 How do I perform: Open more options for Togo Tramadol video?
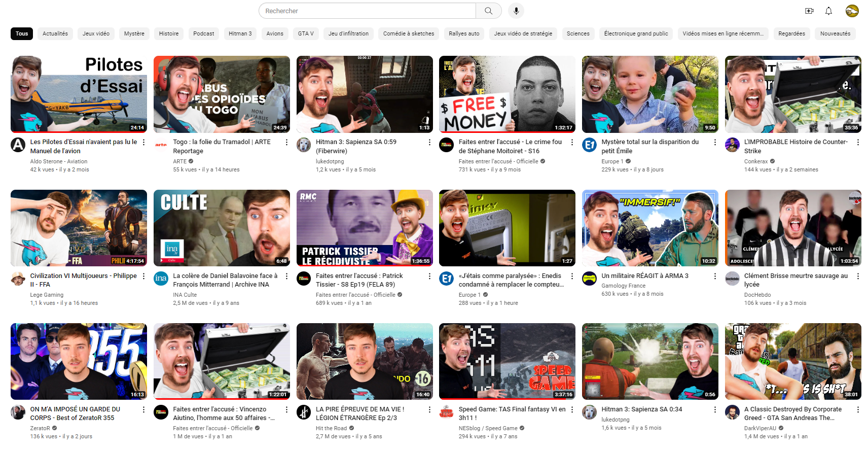pyautogui.click(x=286, y=143)
